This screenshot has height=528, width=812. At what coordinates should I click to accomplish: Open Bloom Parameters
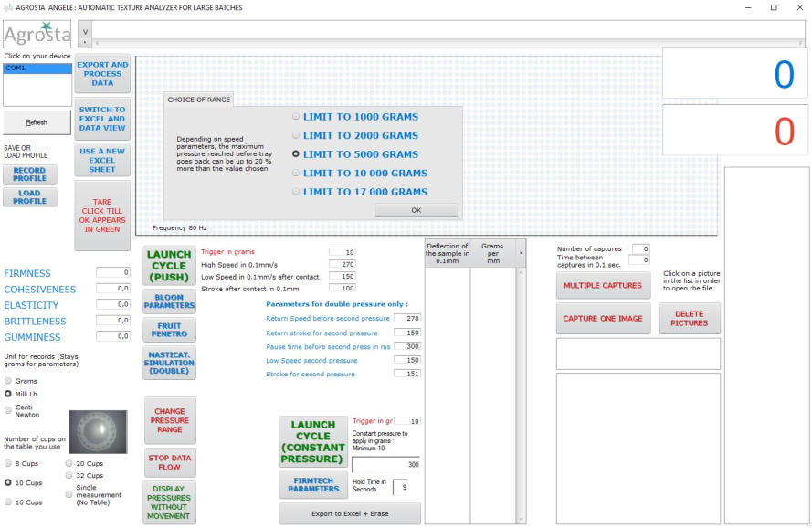click(x=169, y=301)
